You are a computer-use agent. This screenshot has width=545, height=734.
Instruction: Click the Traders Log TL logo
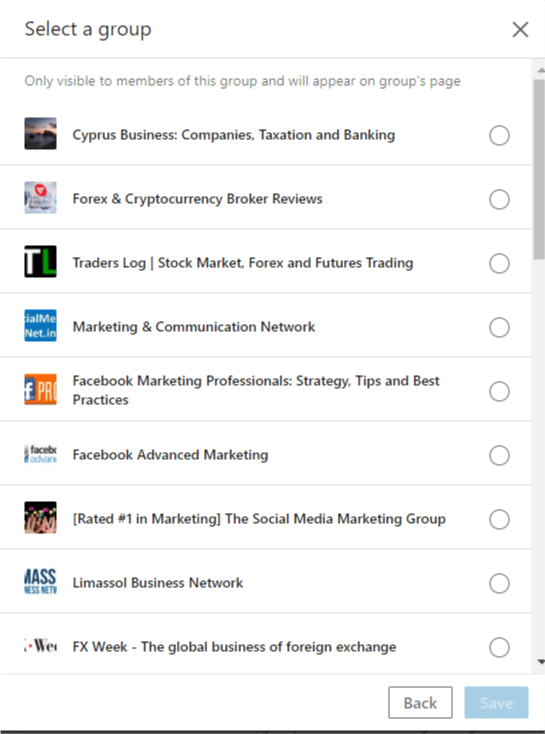pos(41,262)
